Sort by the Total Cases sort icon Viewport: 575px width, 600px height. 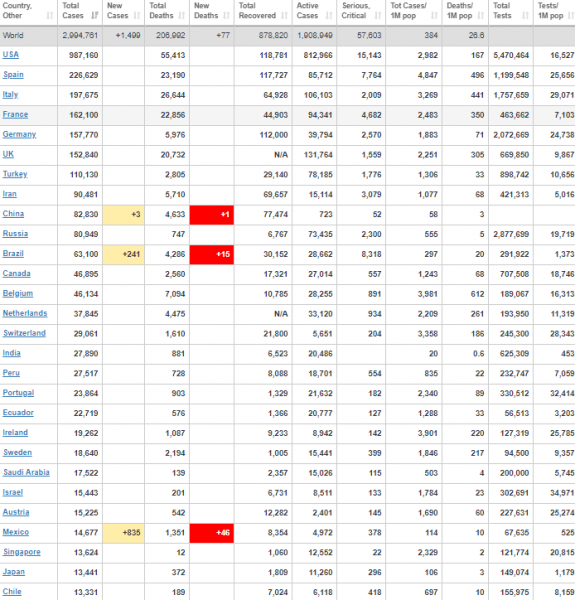coord(94,16)
